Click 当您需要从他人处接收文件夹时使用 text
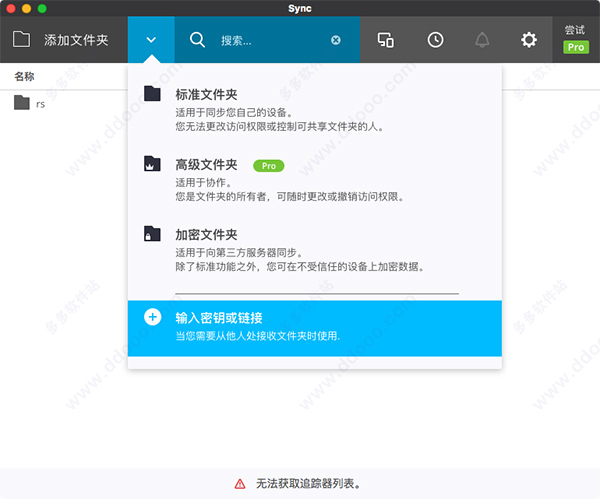 click(258, 336)
